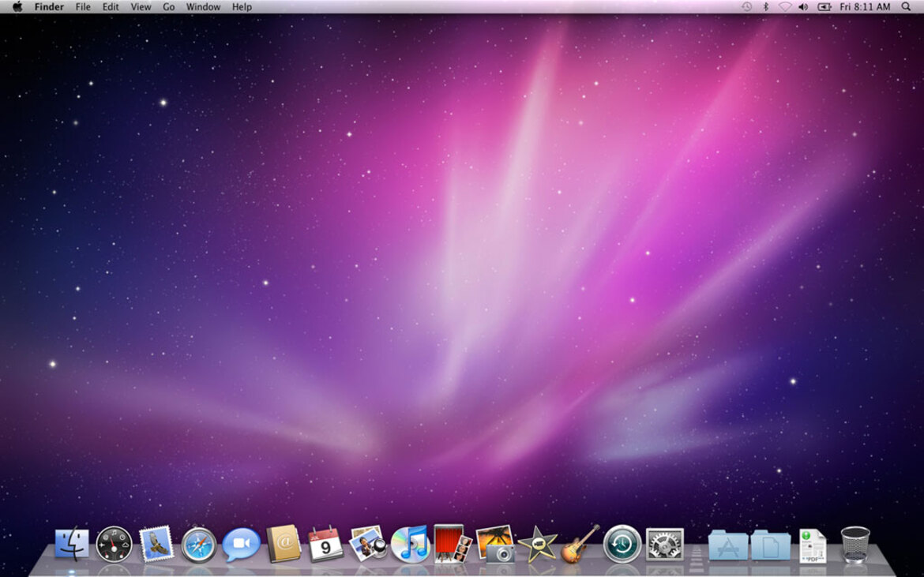Screen dimensions: 924x577
Task: Open Spotlight search magnifier
Action: 907,6
